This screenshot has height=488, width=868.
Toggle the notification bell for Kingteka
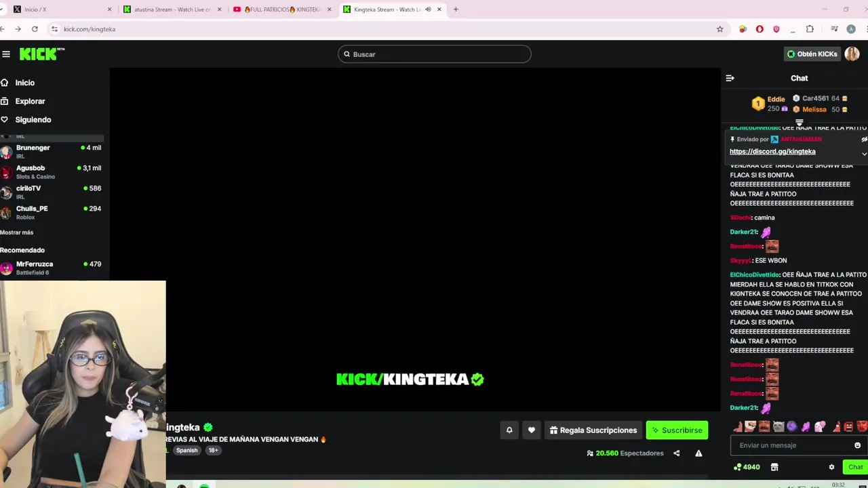[x=509, y=430]
